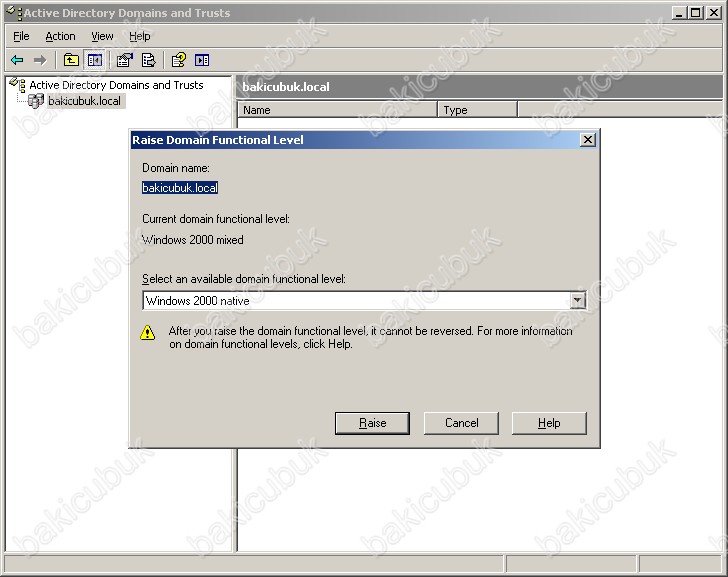
Task: Click the Raise button
Action: [x=372, y=423]
